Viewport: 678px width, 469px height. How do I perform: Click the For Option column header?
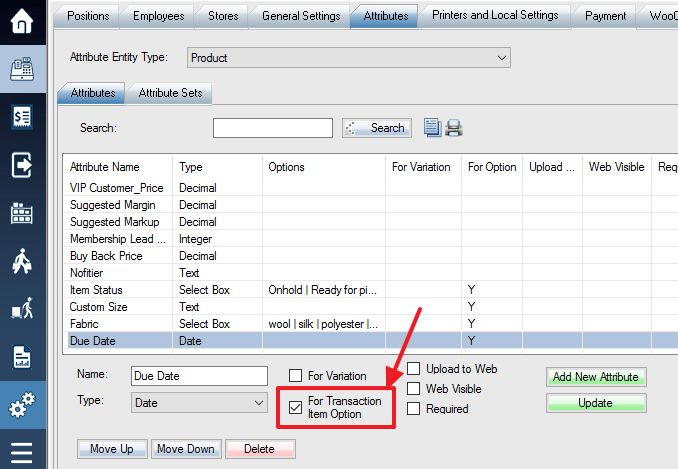click(x=492, y=167)
